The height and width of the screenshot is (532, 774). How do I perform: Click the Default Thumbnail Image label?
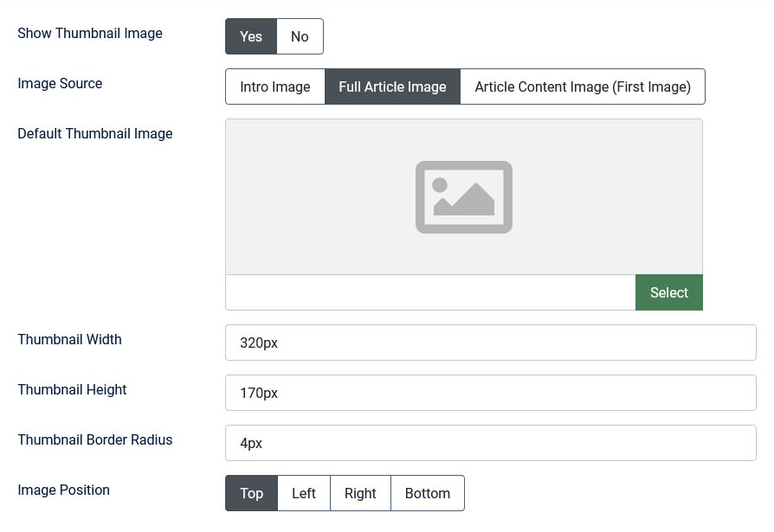[95, 133]
